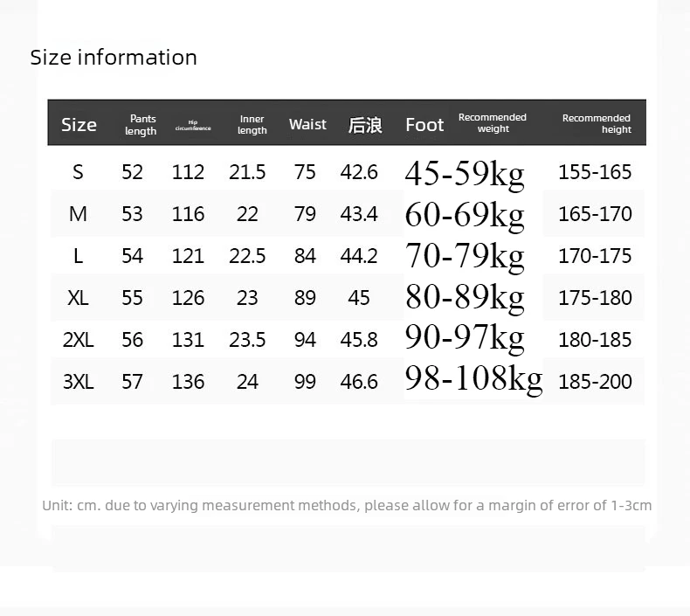Select waist value 84 in L row

[305, 256]
